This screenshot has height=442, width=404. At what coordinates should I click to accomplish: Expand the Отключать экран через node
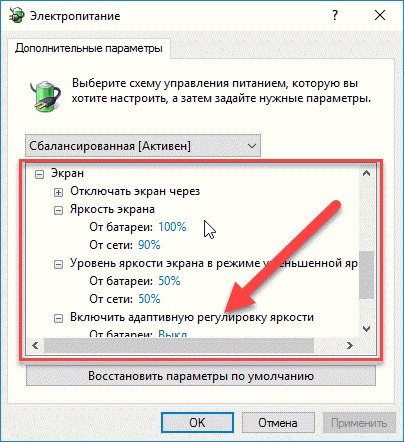click(x=58, y=192)
